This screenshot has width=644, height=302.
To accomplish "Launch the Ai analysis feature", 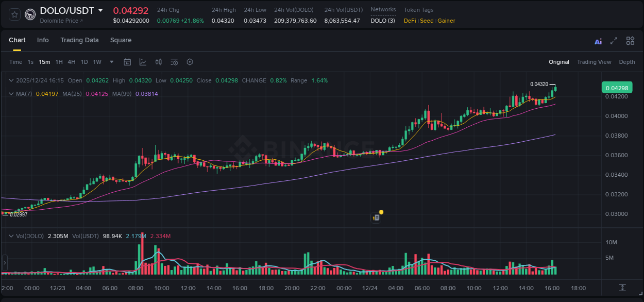I will coord(598,40).
